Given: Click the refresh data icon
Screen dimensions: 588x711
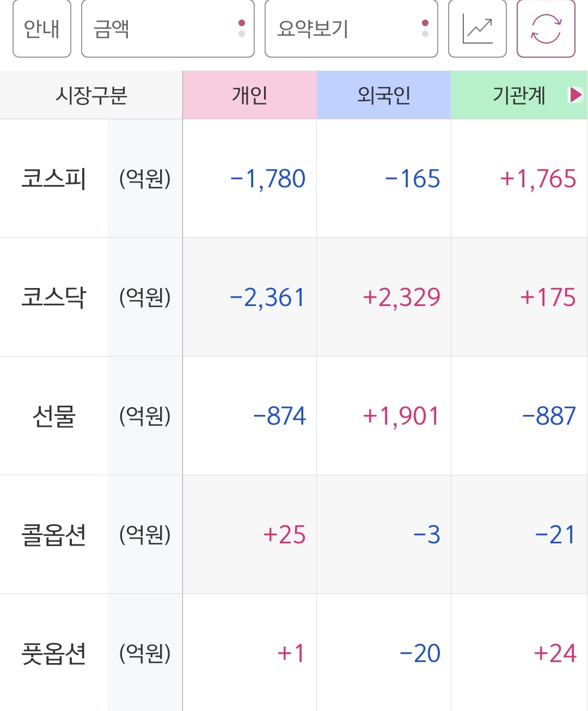Looking at the screenshot, I should pos(546,29).
